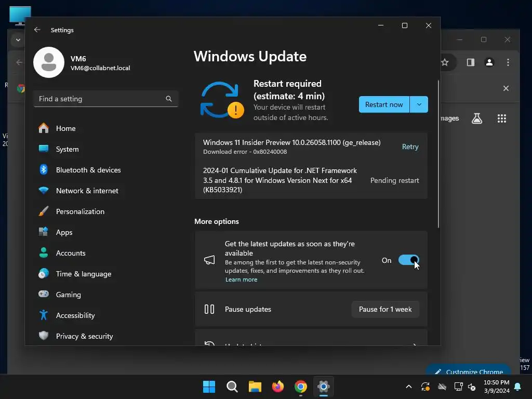Open Chrome Labs flask icon in Chrome window
This screenshot has height=399, width=532.
[477, 118]
